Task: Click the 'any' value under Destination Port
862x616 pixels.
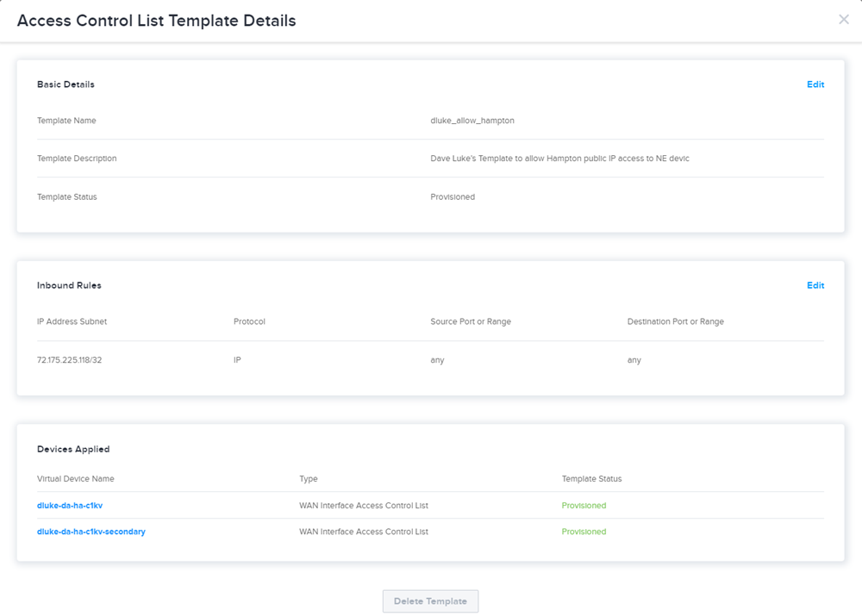Action: pyautogui.click(x=634, y=360)
